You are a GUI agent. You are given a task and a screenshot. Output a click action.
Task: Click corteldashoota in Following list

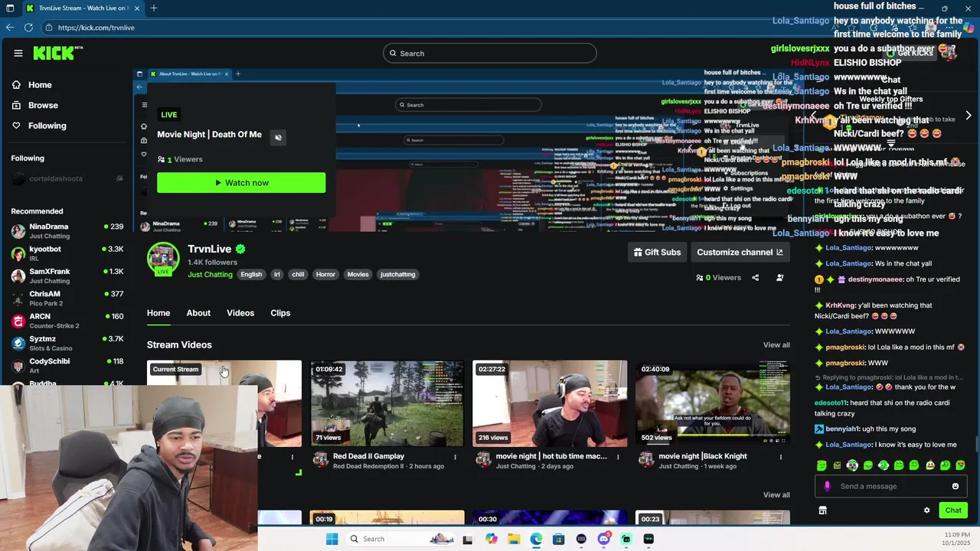coord(67,178)
